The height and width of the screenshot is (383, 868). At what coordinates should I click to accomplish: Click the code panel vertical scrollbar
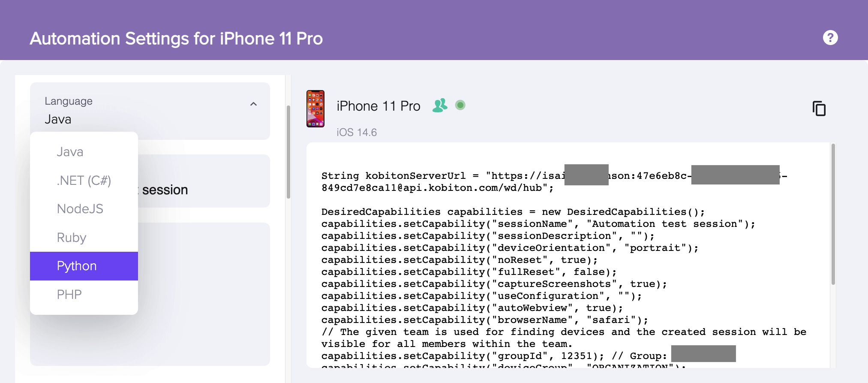click(x=833, y=214)
